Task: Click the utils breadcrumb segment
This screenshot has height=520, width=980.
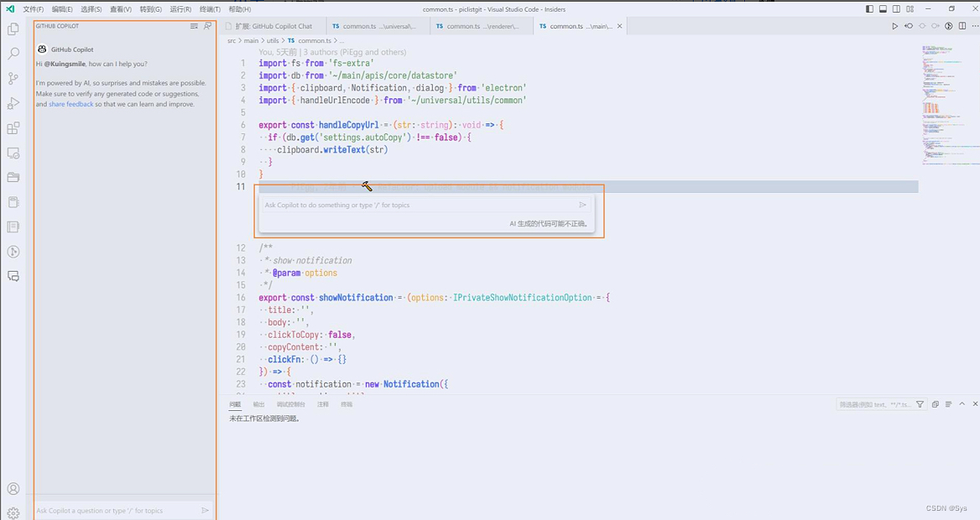Action: point(273,40)
